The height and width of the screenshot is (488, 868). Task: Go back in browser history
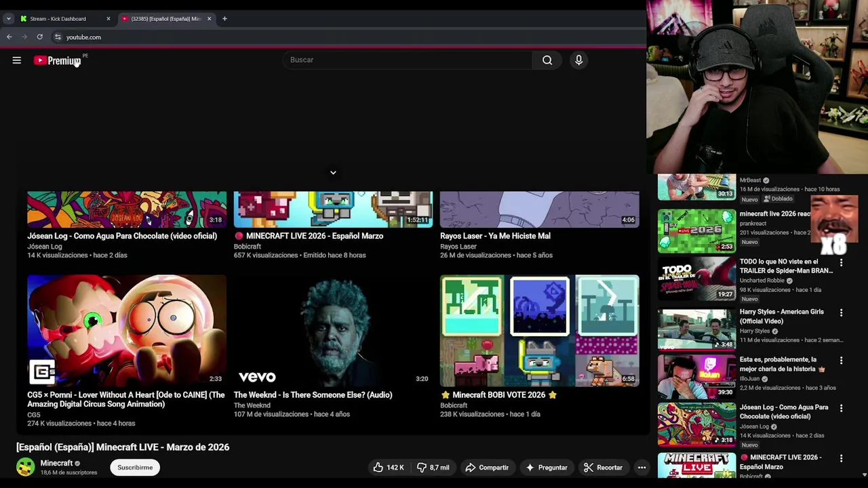(x=9, y=37)
